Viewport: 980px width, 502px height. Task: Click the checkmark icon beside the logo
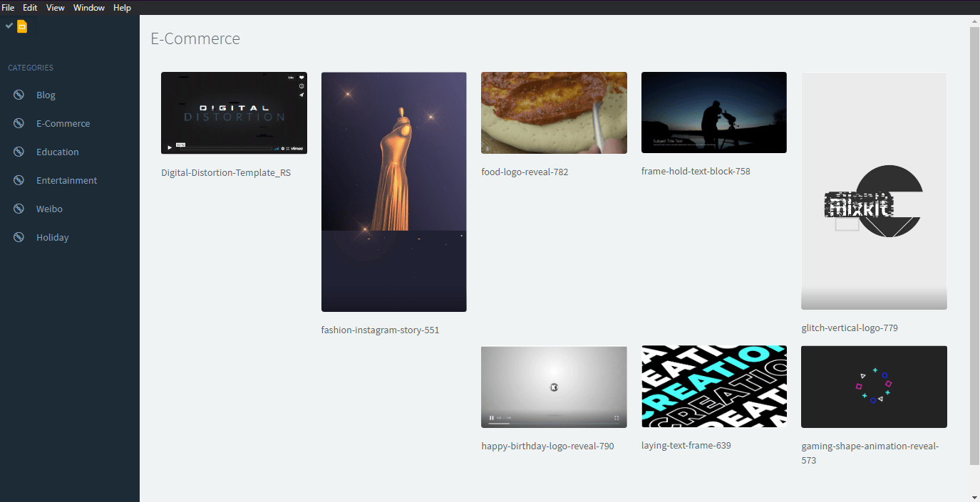pyautogui.click(x=9, y=26)
